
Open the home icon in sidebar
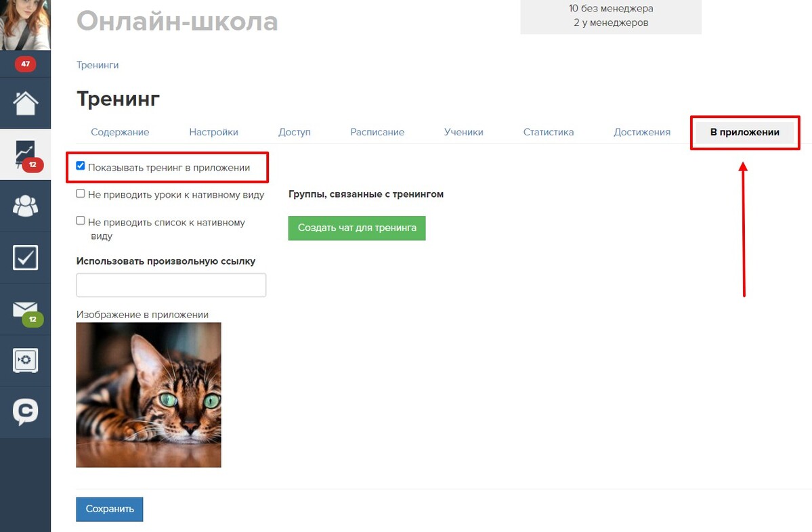click(25, 103)
